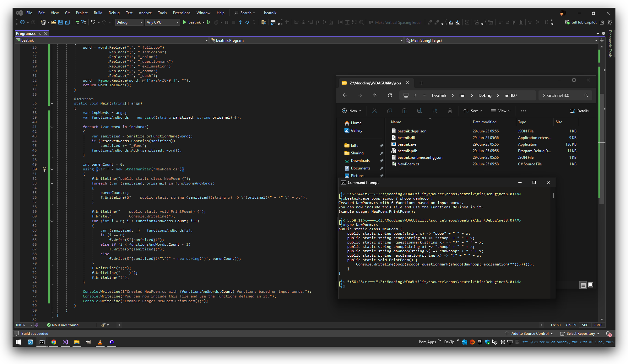Click the Explorer Back arrow
628x364 pixels.
coord(344,95)
